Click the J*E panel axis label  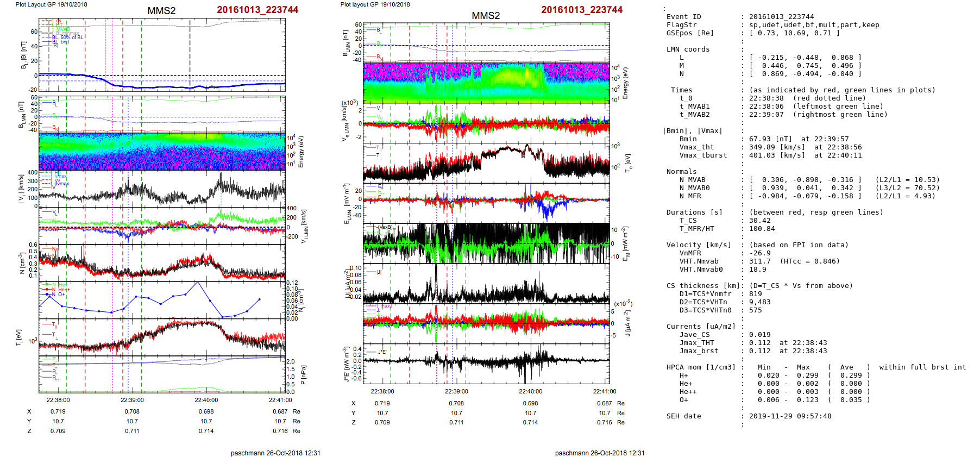(345, 364)
